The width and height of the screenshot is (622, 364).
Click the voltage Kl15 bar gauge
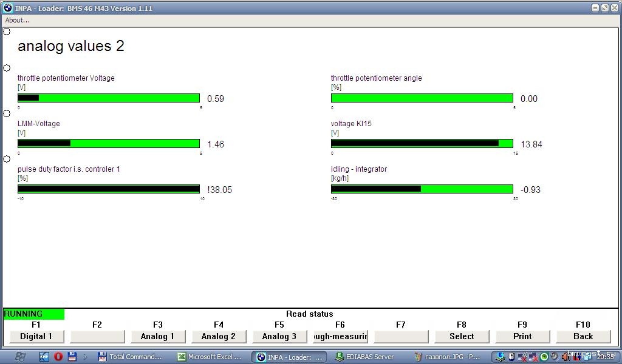422,144
